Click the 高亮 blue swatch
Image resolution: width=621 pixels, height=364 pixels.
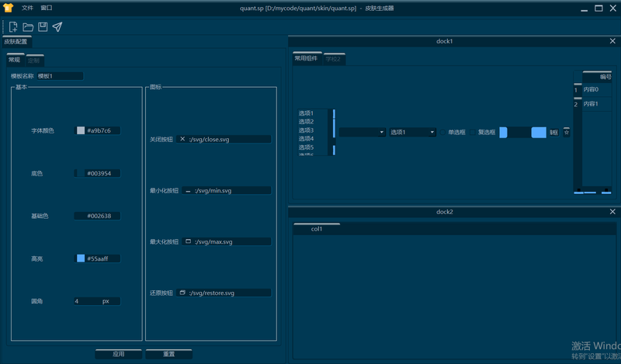81,258
